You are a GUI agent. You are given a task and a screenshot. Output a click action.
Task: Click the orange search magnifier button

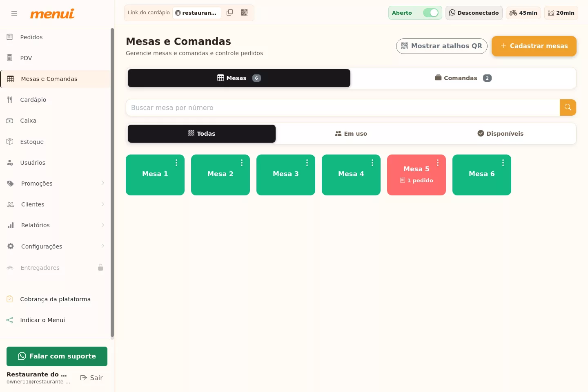pos(568,108)
